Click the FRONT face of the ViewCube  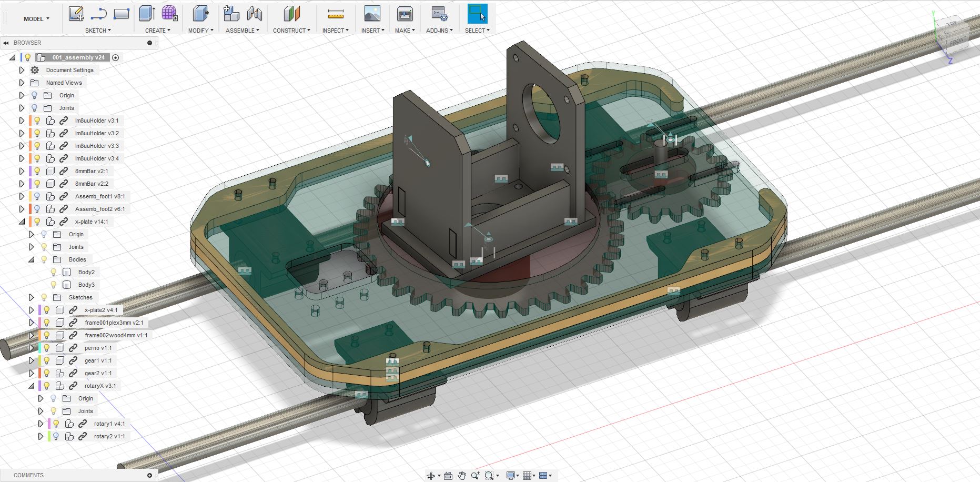(957, 41)
